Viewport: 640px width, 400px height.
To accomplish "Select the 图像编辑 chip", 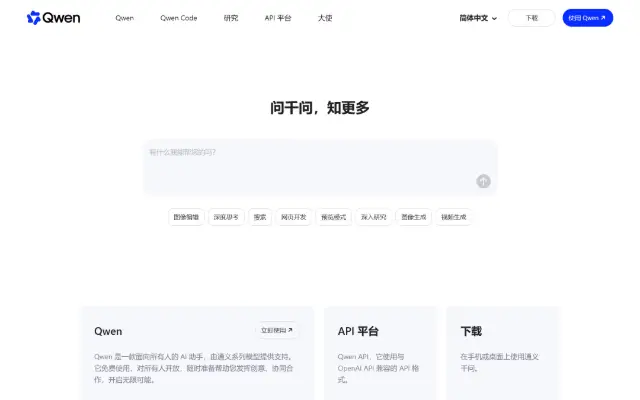I will click(186, 217).
